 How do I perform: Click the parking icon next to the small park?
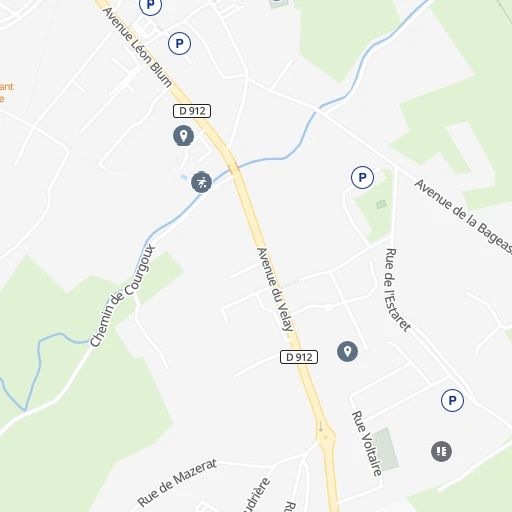click(x=362, y=177)
